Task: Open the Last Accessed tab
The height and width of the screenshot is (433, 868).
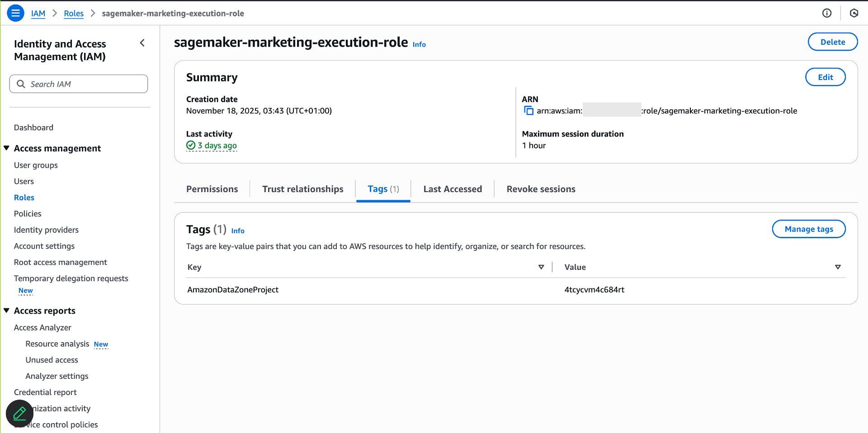Action: point(452,189)
